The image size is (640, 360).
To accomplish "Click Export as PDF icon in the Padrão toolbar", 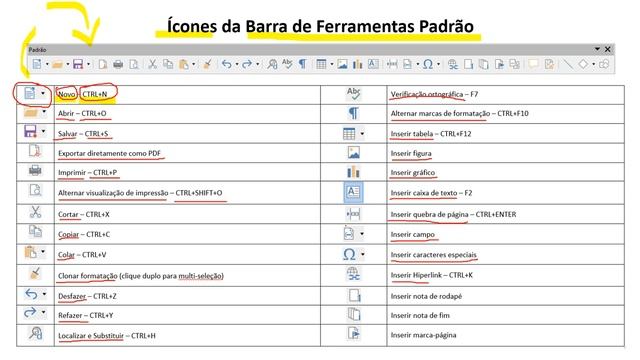I will click(103, 64).
